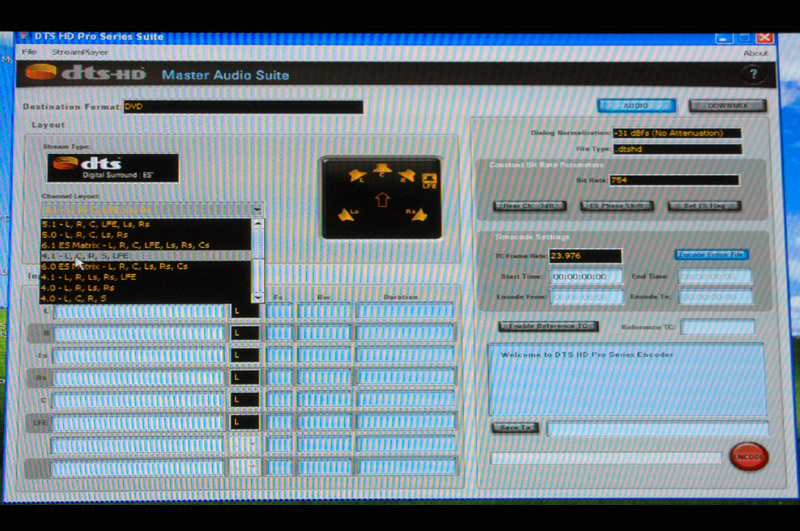Toggle the Set ES Flag button

(705, 206)
